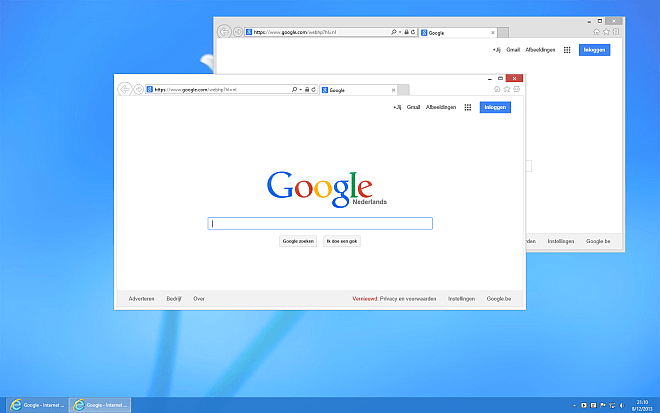
Task: Open the Over footer link
Action: coord(199,299)
